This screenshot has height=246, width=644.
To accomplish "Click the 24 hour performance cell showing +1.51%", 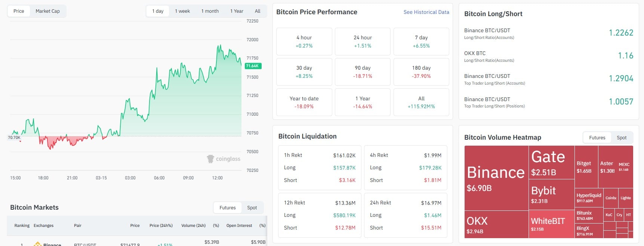I will click(x=363, y=41).
